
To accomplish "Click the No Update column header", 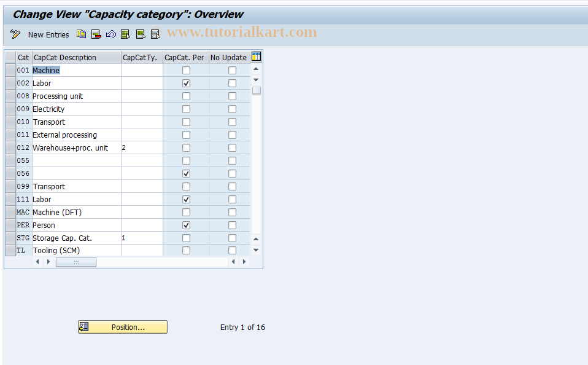I will 230,58.
